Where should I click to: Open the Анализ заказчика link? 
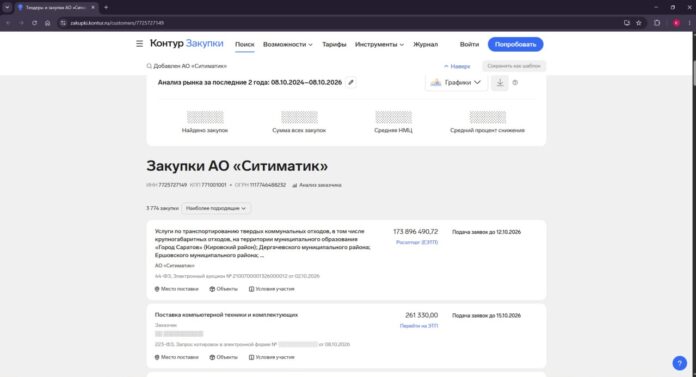(x=316, y=185)
